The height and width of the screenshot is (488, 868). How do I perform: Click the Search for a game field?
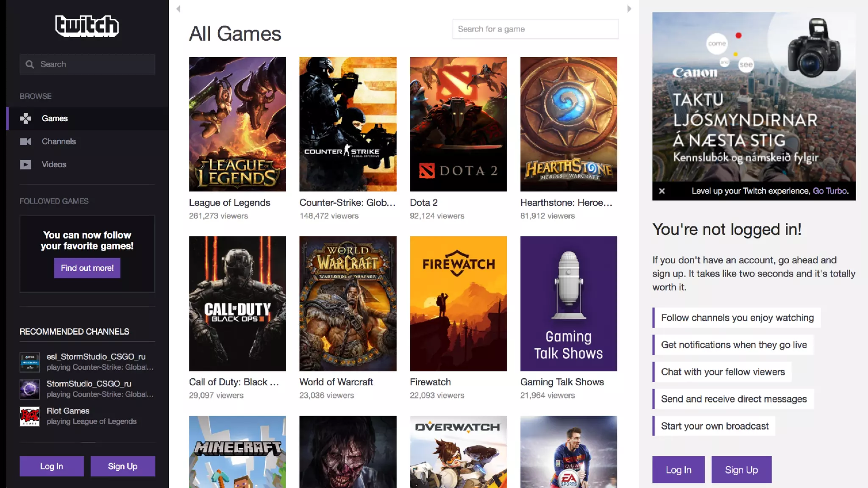(535, 29)
